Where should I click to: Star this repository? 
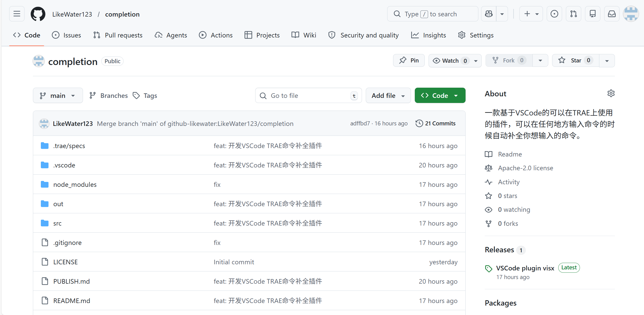tap(575, 61)
